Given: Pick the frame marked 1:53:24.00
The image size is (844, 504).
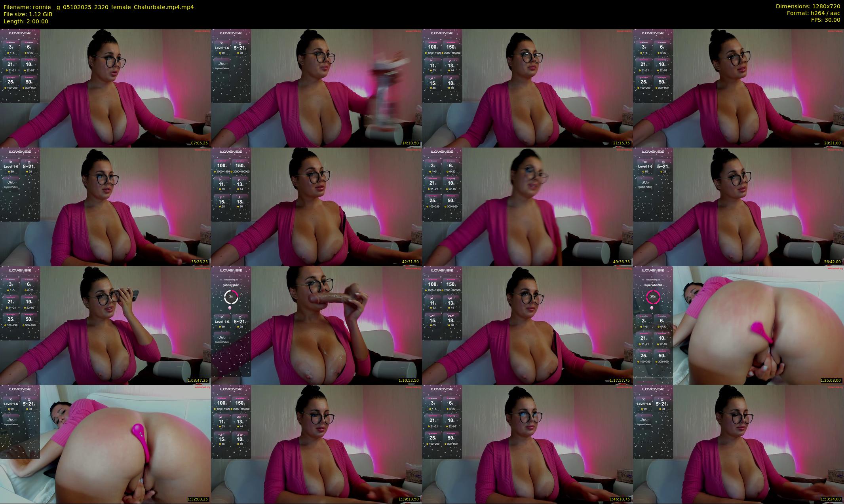Looking at the screenshot, I should pos(738,444).
